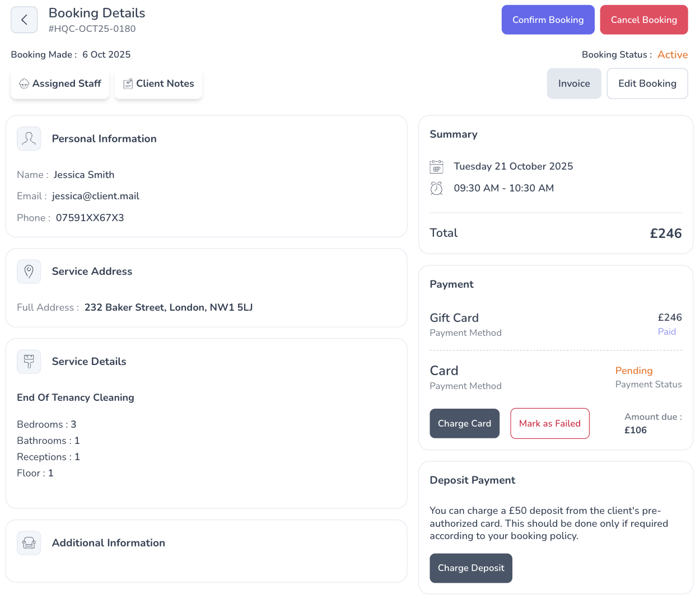Click the Pending payment status
The width and height of the screenshot is (700, 599).
[x=634, y=371]
